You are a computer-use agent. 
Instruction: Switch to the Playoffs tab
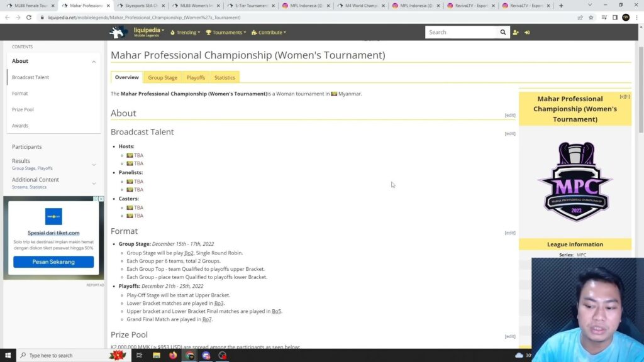[196, 77]
